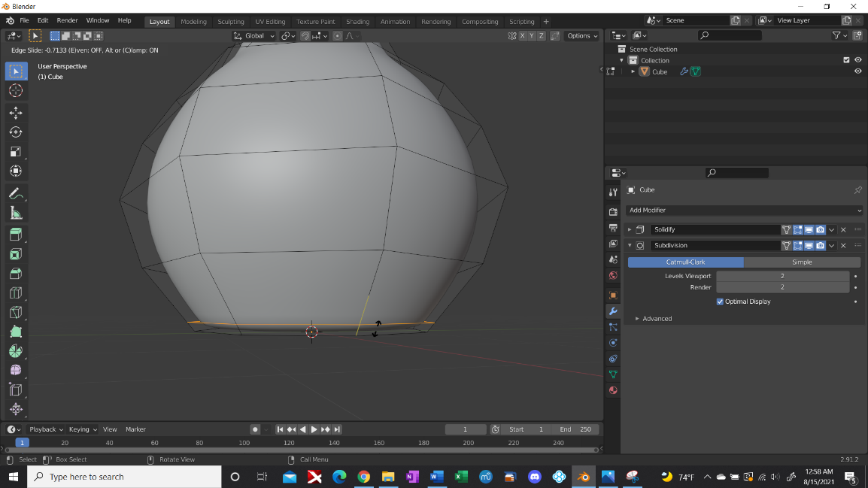Select the Rotate tool
868x488 pixels.
(16, 132)
